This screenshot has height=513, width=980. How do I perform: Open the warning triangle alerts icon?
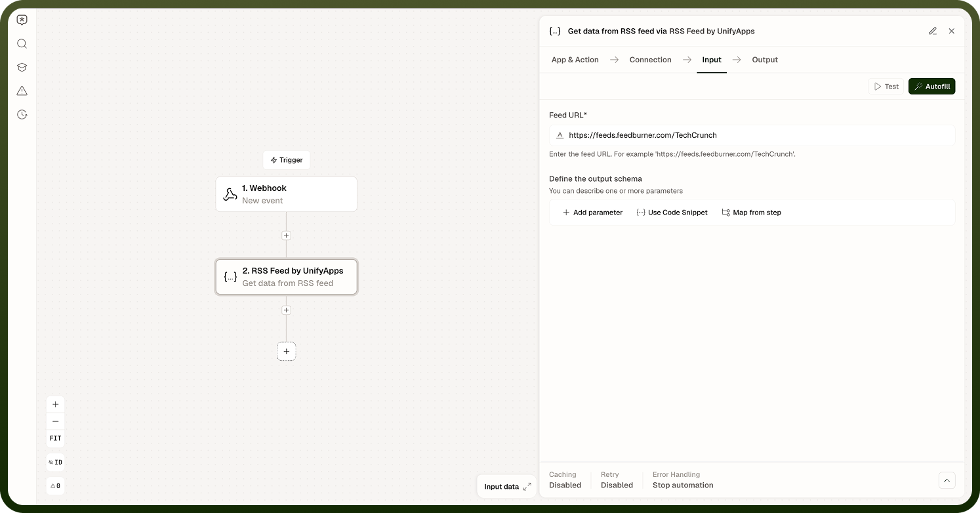tap(22, 91)
